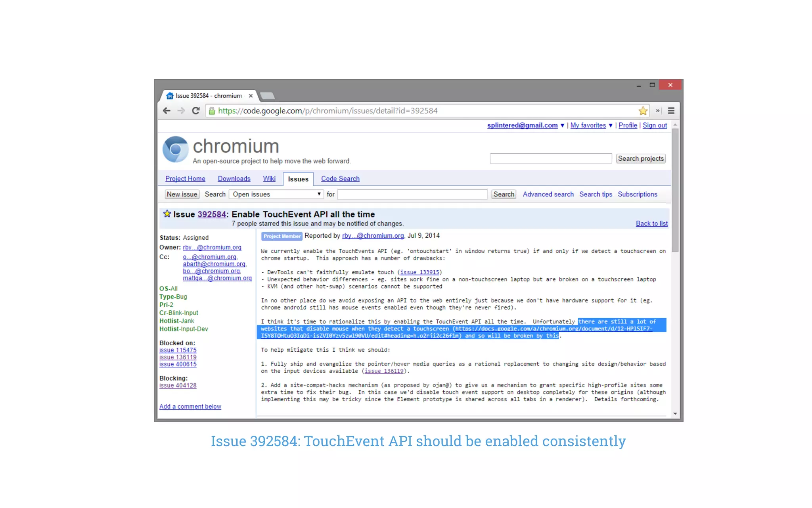Click Cc abarth@chromium.org link

[x=214, y=264]
